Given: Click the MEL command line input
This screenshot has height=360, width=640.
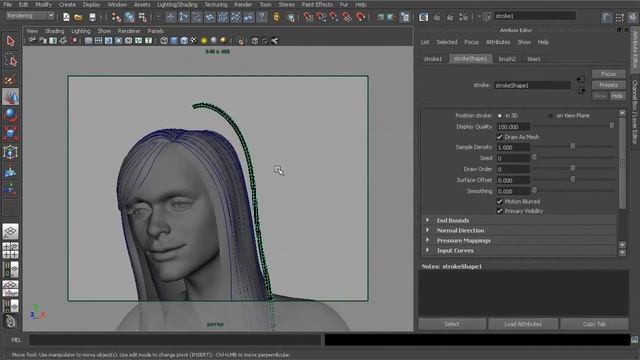Looking at the screenshot, I should tap(175, 340).
